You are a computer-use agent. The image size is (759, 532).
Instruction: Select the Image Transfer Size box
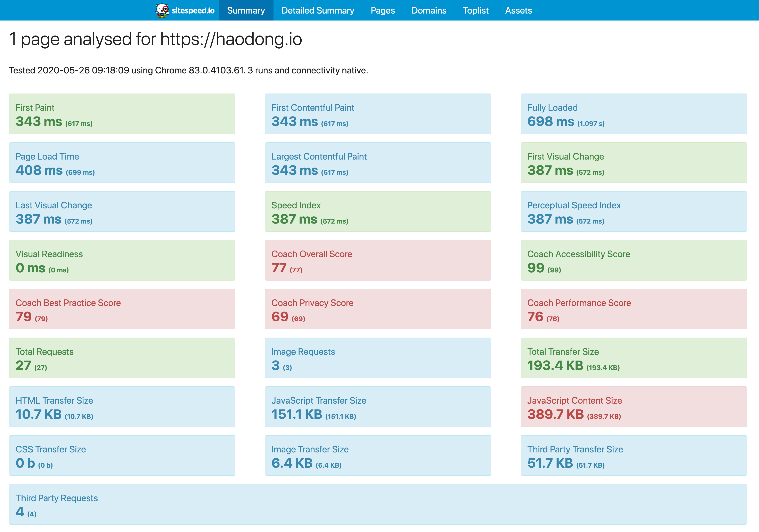click(x=377, y=456)
